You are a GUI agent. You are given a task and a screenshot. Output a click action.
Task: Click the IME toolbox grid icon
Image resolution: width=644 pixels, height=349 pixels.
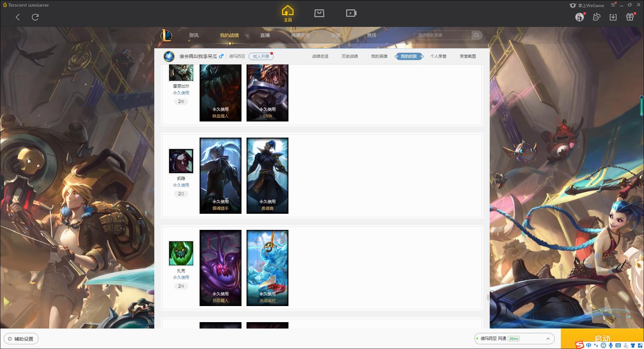640,345
